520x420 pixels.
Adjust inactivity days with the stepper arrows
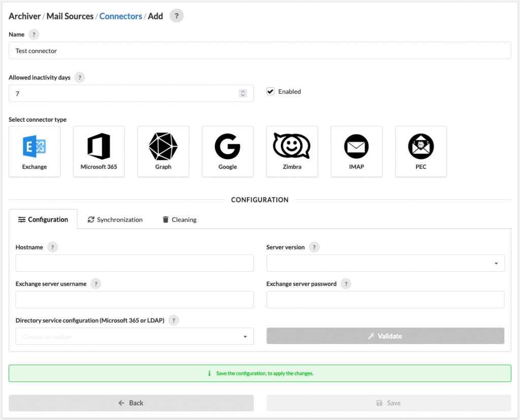click(243, 93)
